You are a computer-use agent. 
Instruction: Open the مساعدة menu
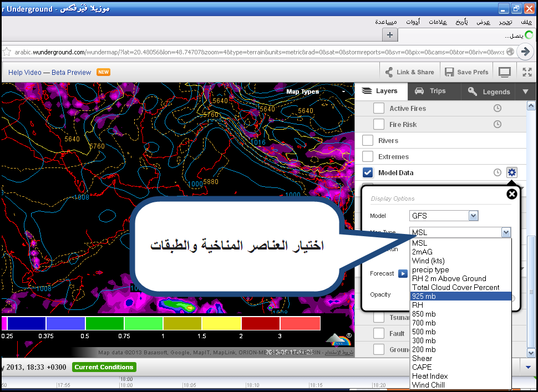coord(385,22)
